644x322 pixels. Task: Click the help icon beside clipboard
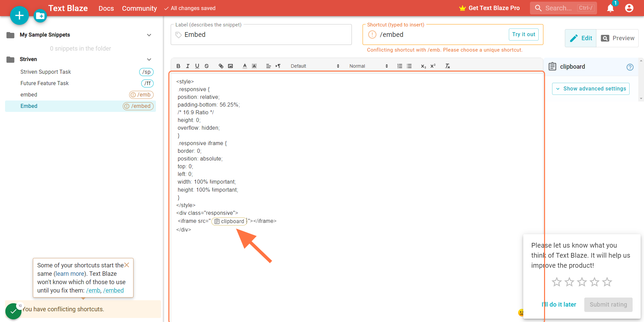coord(630,67)
